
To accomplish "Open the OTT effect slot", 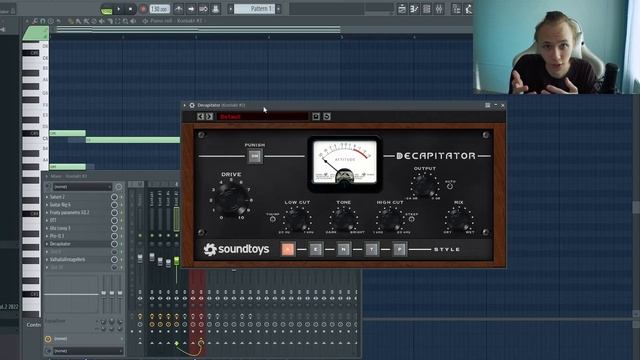I will pos(79,220).
